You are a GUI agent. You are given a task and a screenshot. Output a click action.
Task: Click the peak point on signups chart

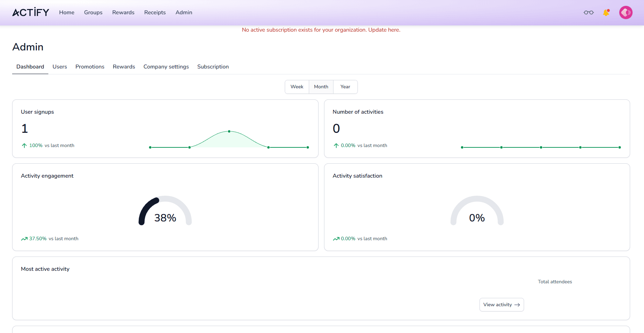229,131
